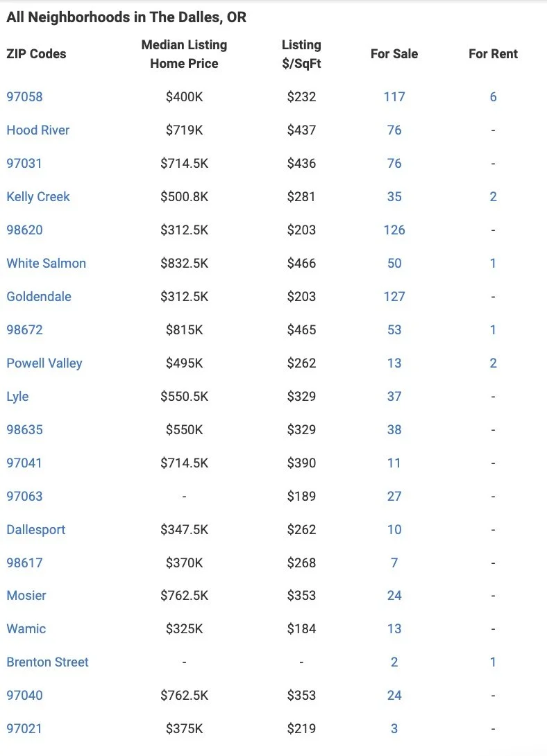Image resolution: width=547 pixels, height=756 pixels.
Task: Open the Dallesport neighborhood link
Action: [35, 529]
